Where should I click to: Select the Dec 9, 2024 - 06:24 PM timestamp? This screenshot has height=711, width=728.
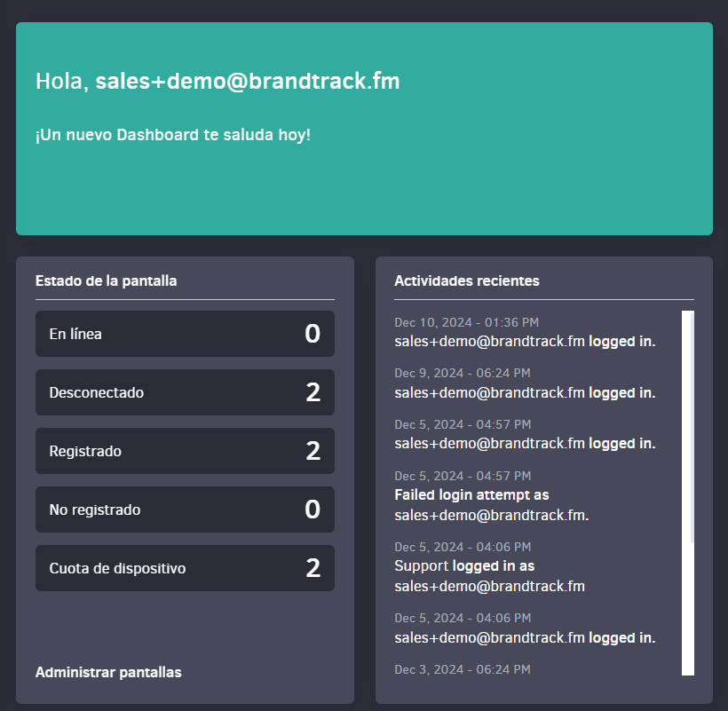coord(463,373)
